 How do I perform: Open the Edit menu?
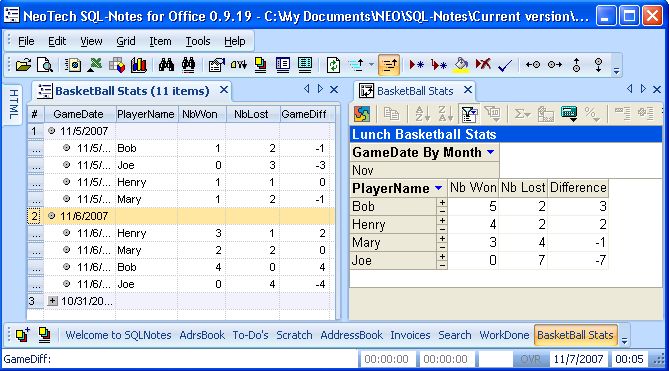[x=57, y=41]
